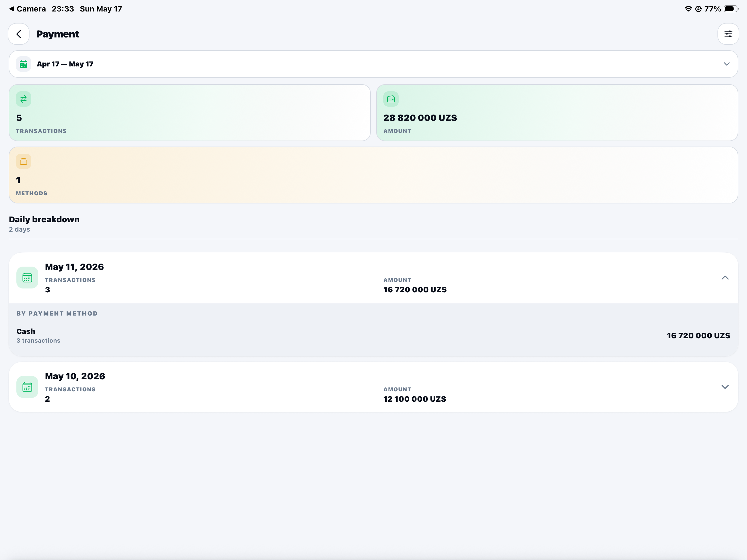Tap the battery indicator icon

coord(731,9)
